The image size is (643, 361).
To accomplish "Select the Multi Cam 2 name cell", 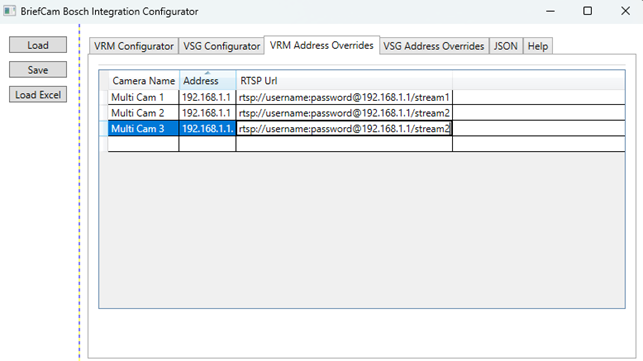I will click(x=143, y=113).
